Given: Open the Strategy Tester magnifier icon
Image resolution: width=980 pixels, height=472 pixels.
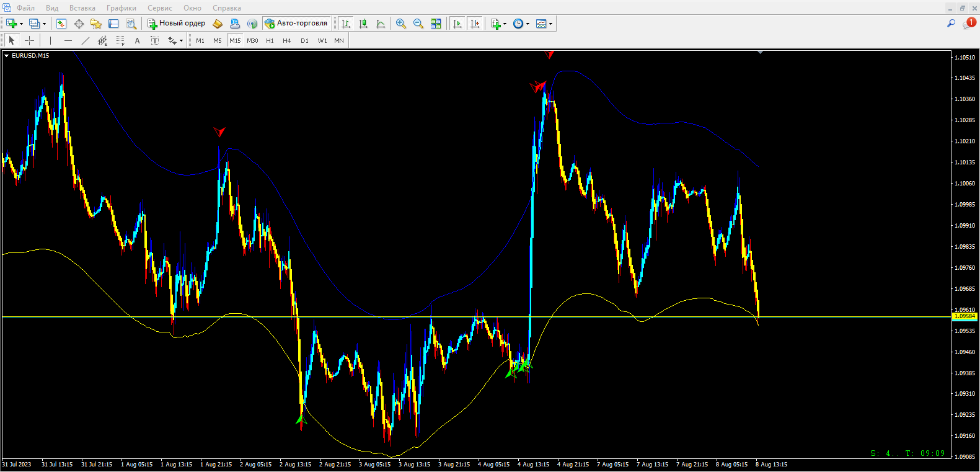Looking at the screenshot, I should coord(131,24).
